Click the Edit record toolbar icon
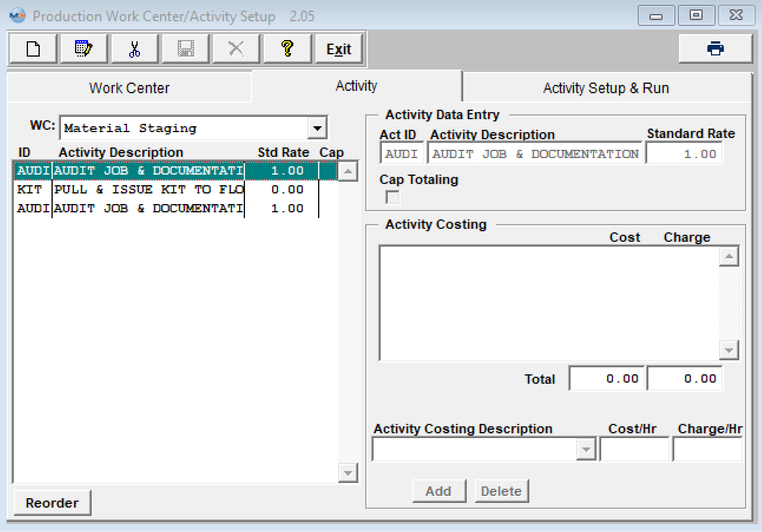The width and height of the screenshot is (762, 532). (x=84, y=49)
